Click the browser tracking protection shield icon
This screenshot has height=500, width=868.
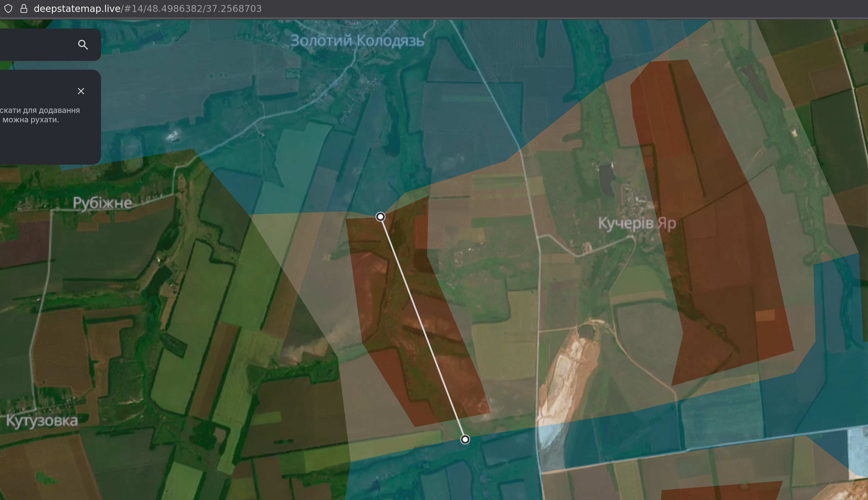tap(8, 8)
